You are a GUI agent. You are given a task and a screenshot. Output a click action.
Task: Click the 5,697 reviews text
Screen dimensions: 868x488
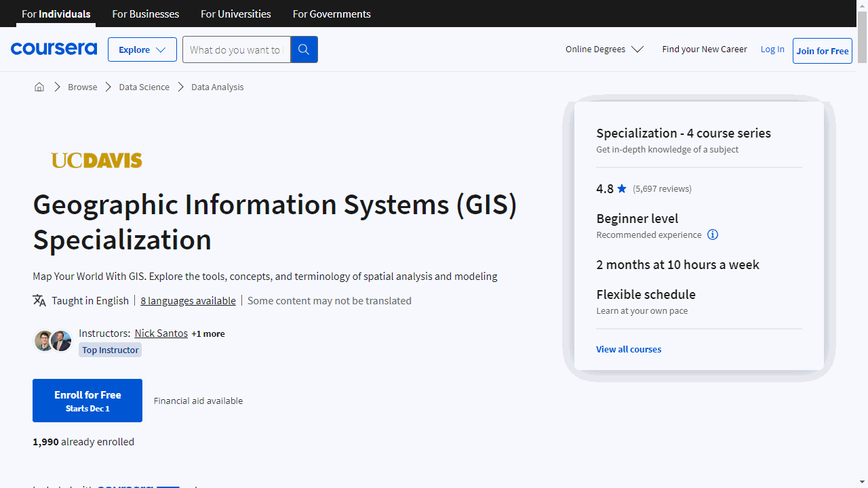(662, 188)
